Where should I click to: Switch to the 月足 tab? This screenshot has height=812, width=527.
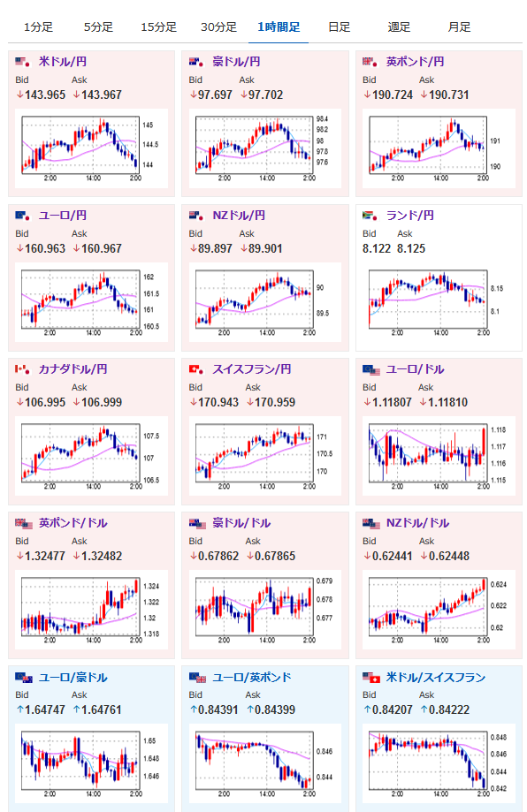(x=460, y=27)
